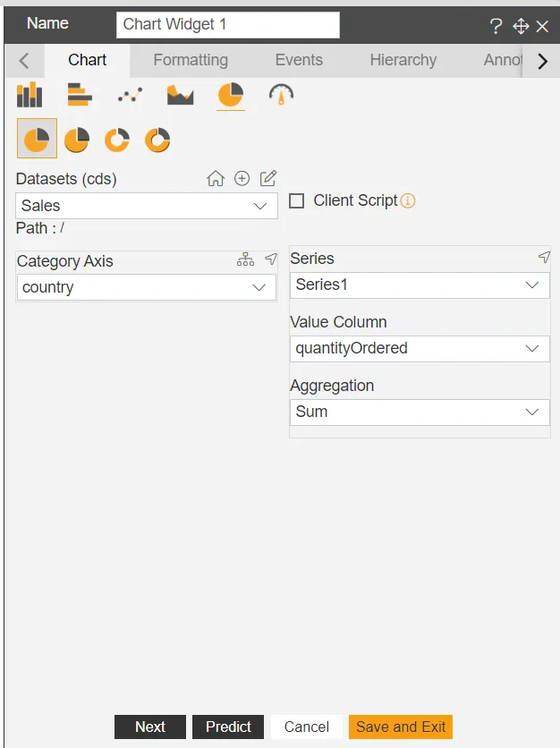Switch to the Hierarchy tab
Viewport: 560px width, 748px height.
pyautogui.click(x=403, y=60)
